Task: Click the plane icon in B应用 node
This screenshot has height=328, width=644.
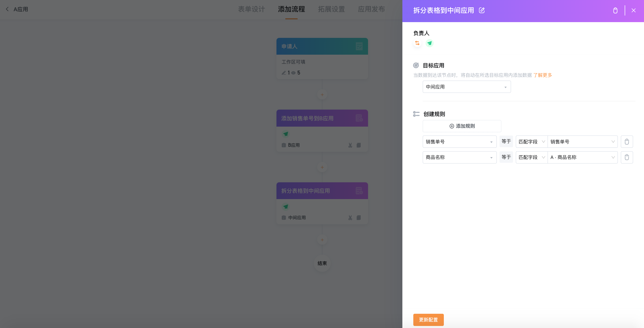Action: (x=286, y=134)
